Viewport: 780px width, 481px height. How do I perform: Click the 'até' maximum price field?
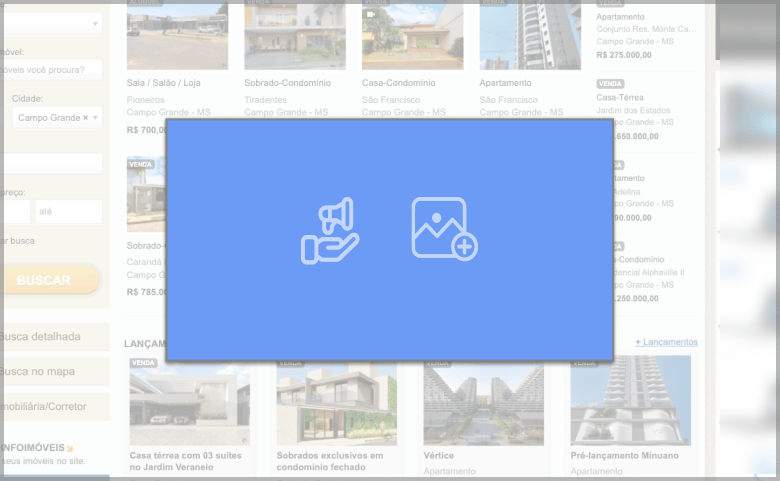(69, 211)
